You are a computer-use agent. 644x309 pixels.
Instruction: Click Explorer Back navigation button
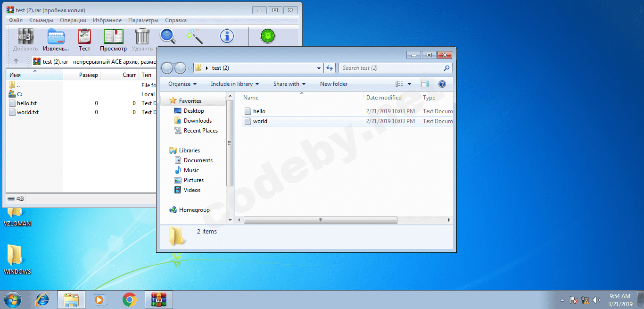point(167,68)
